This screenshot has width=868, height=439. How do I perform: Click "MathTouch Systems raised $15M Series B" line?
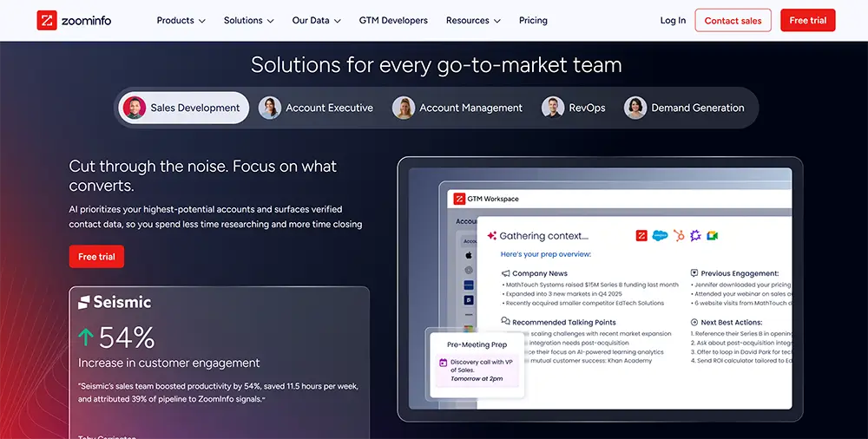pyautogui.click(x=590, y=285)
